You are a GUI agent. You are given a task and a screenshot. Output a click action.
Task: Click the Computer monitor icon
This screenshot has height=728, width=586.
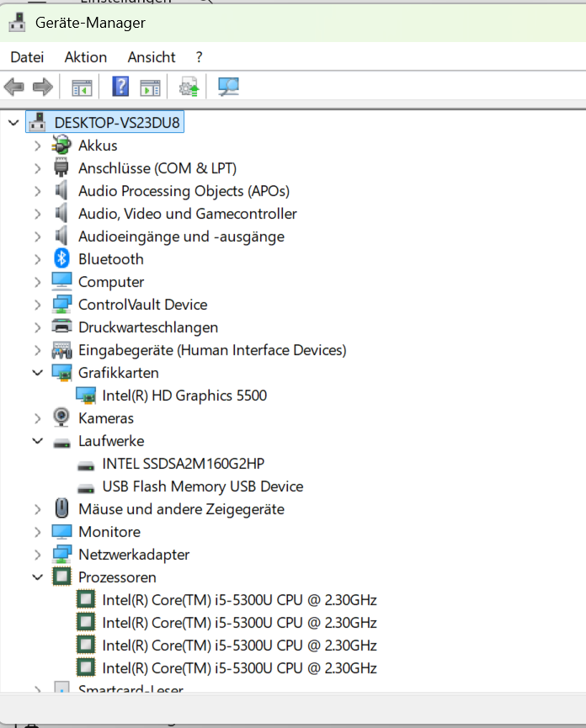click(61, 281)
